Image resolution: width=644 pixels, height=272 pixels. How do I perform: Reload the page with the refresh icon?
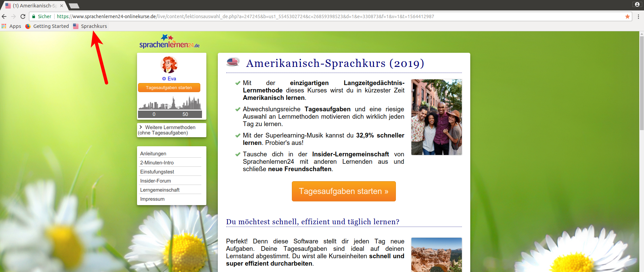pyautogui.click(x=23, y=16)
